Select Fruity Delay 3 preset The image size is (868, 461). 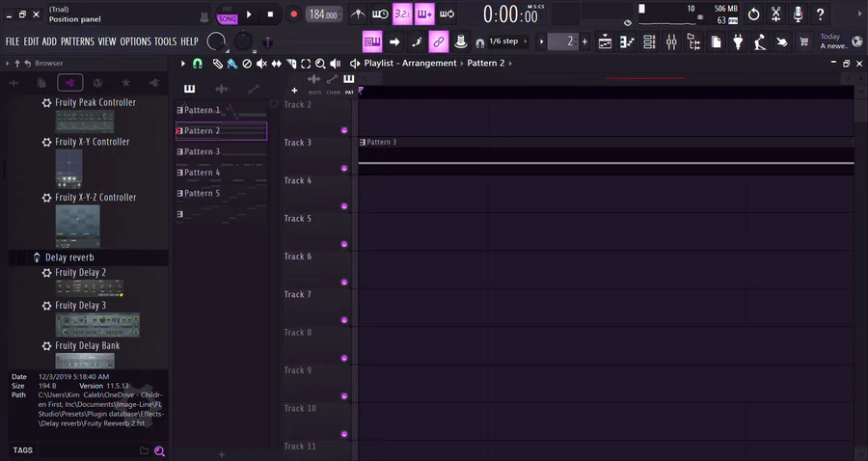[80, 305]
